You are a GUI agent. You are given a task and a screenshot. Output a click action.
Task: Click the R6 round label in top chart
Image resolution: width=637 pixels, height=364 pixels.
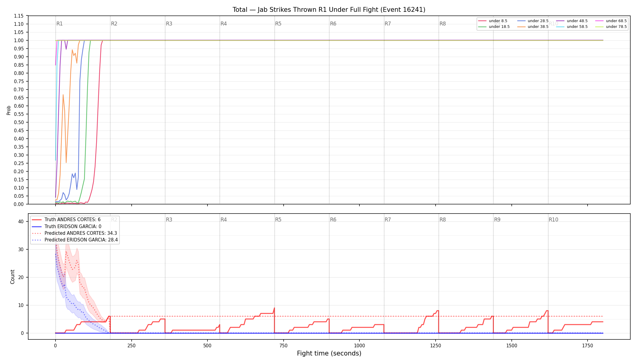(333, 24)
